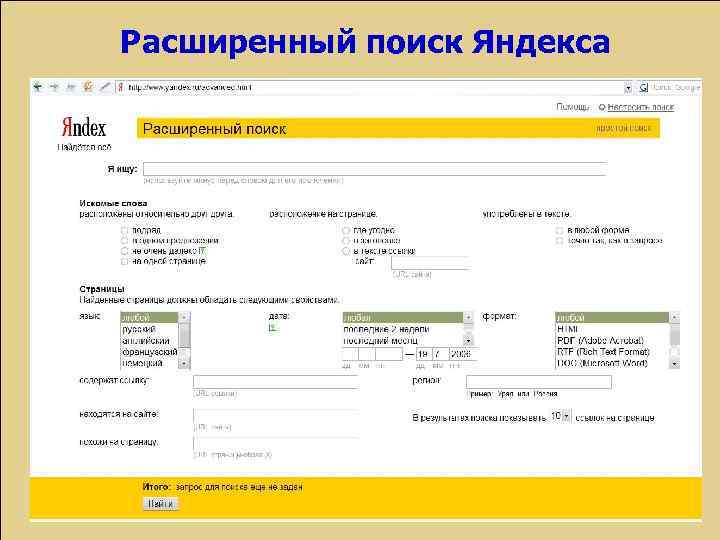Click format list scroll-down arrow
Image resolution: width=720 pixels, height=540 pixels.
(674, 363)
